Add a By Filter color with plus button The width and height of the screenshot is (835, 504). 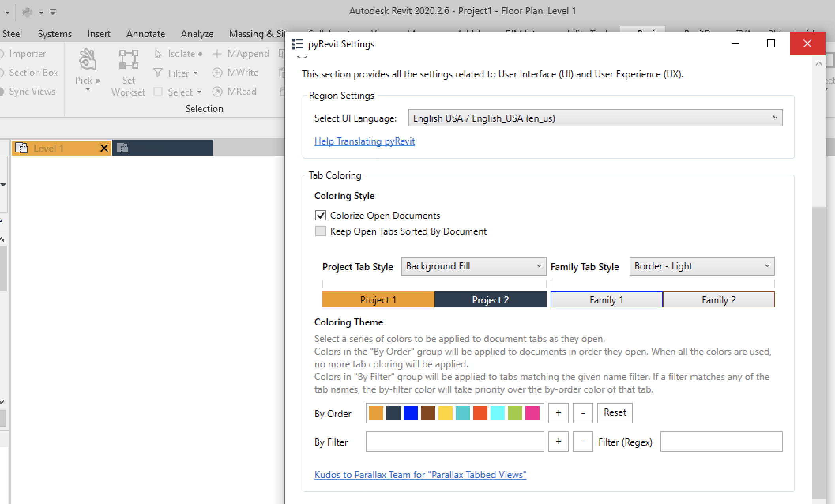[x=559, y=442]
